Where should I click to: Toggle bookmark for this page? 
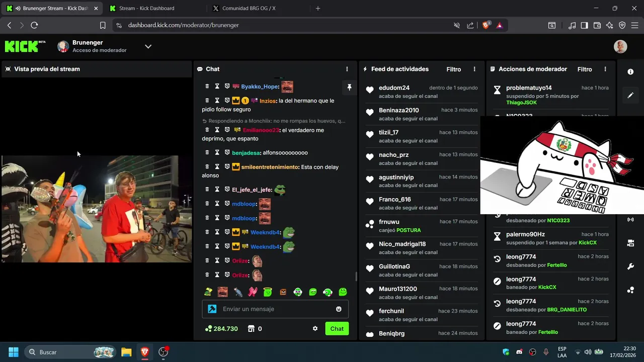pyautogui.click(x=103, y=25)
